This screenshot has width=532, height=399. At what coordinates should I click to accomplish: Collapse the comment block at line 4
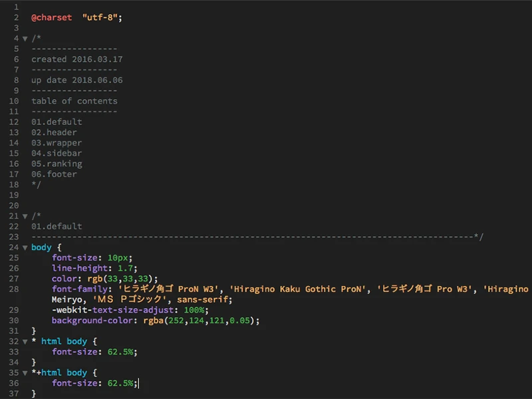[25, 39]
